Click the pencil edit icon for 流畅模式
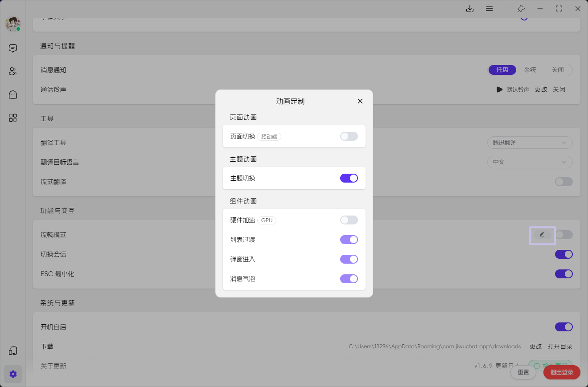 coord(542,235)
